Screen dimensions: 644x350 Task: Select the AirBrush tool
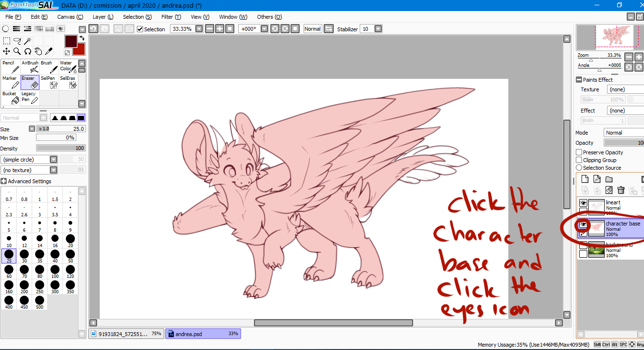point(30,67)
